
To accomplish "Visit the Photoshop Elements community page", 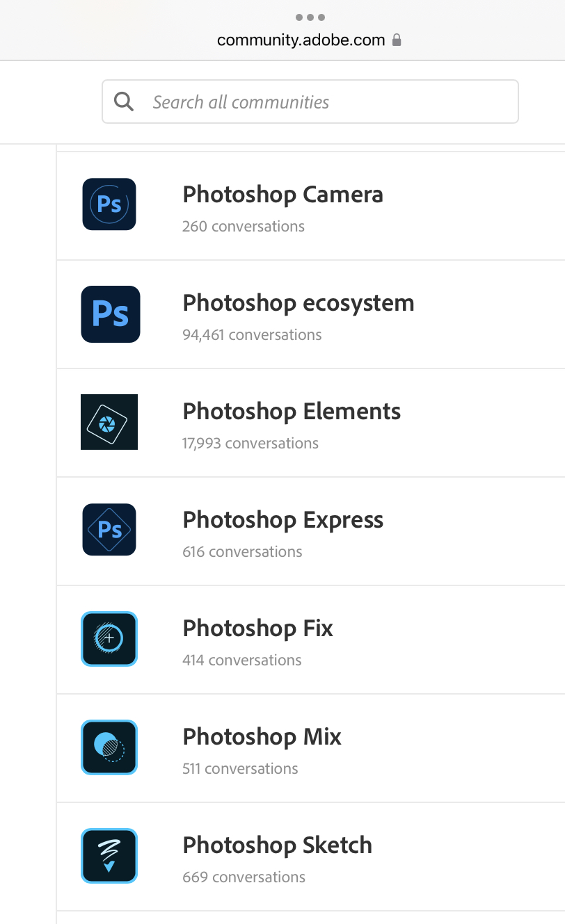I will [x=291, y=412].
